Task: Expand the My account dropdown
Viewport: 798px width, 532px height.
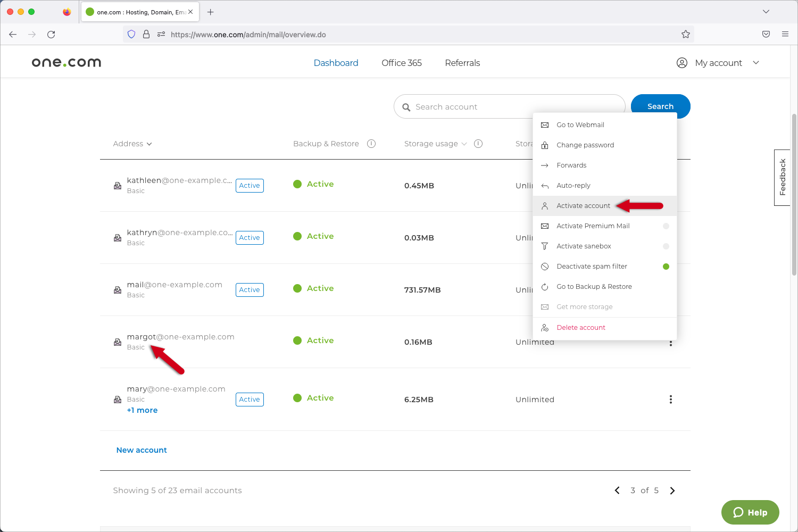Action: click(x=718, y=63)
